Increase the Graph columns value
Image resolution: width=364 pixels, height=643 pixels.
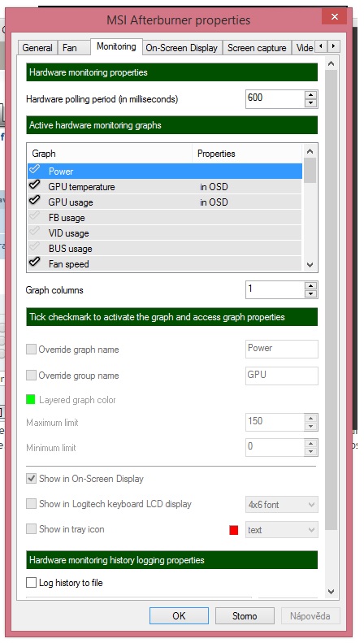(311, 285)
